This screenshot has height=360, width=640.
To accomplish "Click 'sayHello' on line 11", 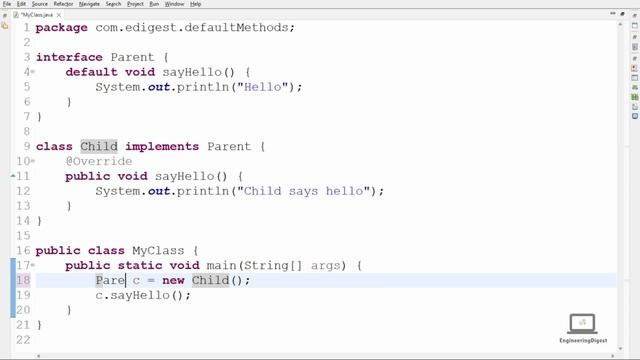I will click(184, 176).
